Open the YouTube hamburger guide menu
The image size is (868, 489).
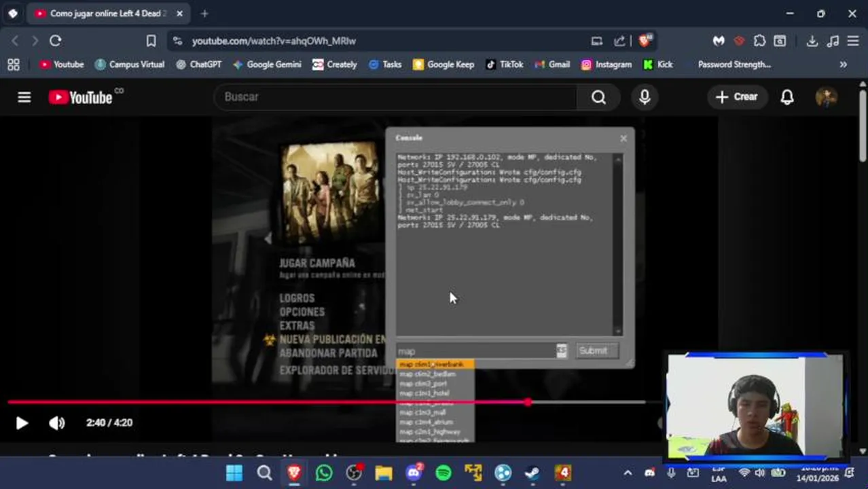pos(24,97)
